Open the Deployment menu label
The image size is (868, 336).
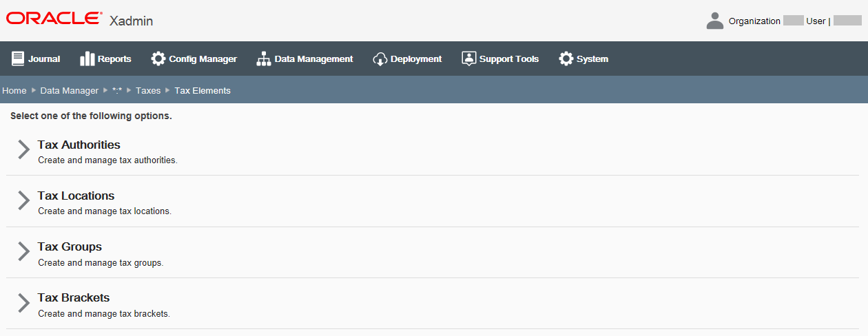click(x=416, y=59)
